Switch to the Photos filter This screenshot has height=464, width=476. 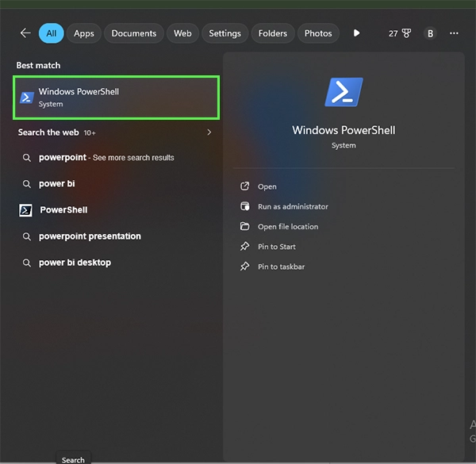tap(318, 33)
